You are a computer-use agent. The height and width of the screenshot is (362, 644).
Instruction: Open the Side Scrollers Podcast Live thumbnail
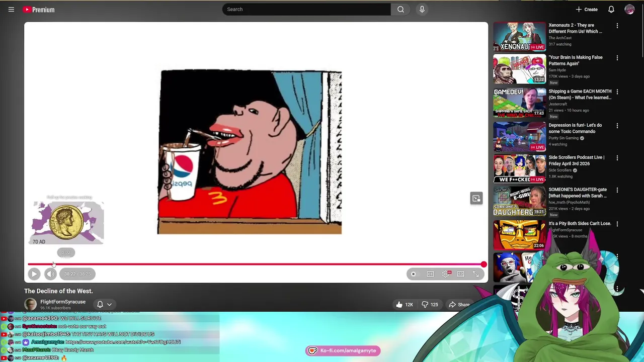click(519, 169)
